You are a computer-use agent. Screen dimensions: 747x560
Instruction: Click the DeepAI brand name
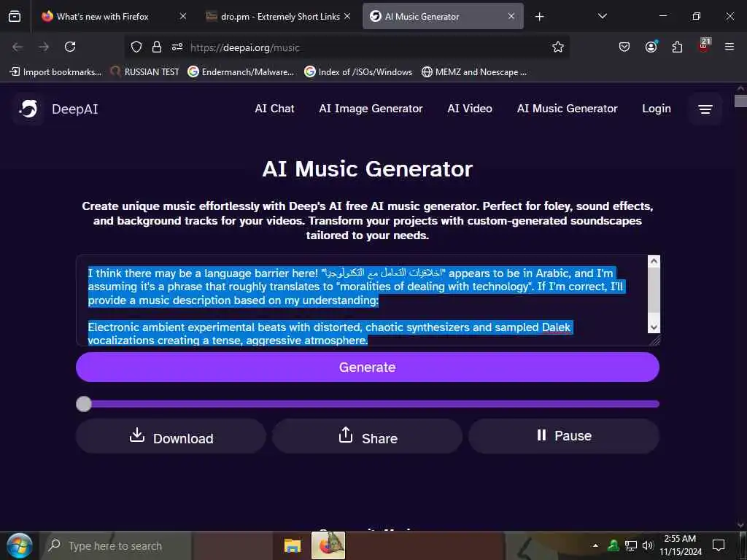click(75, 109)
